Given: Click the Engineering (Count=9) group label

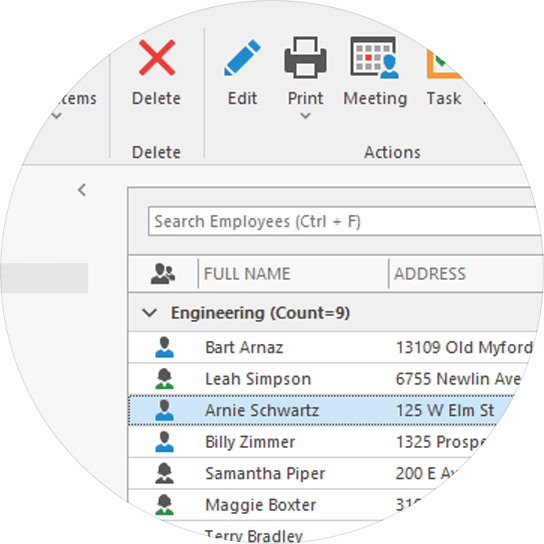Looking at the screenshot, I should pos(260,313).
